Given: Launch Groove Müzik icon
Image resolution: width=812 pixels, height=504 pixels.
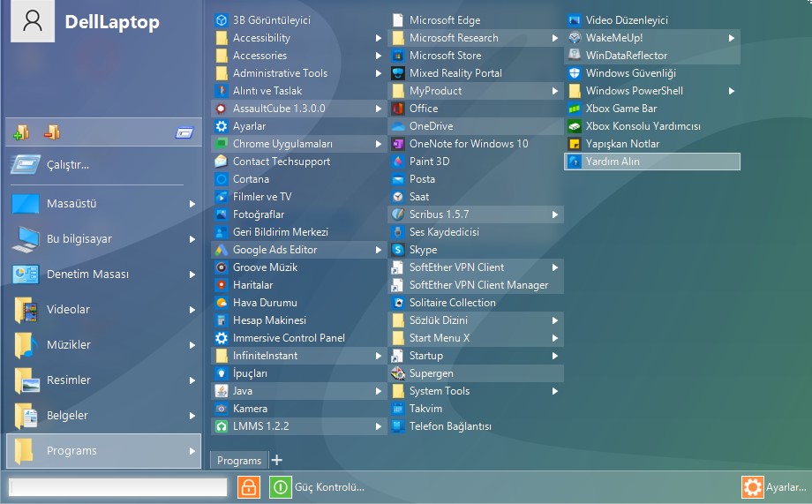Looking at the screenshot, I should 222,267.
